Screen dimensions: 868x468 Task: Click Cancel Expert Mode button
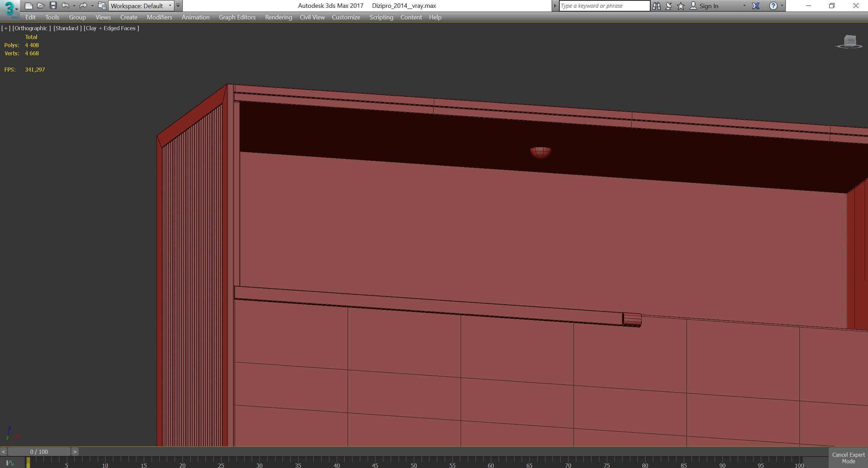click(848, 458)
